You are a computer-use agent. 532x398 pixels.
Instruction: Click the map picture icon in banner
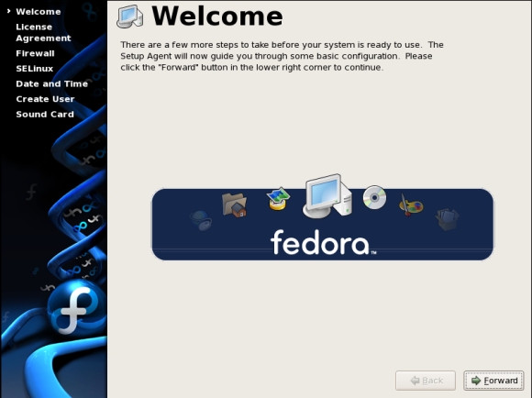(x=278, y=198)
